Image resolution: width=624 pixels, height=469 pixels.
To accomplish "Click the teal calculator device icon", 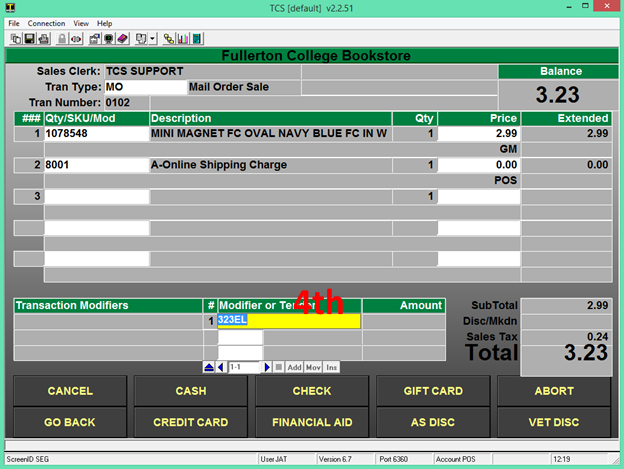I will tap(197, 39).
